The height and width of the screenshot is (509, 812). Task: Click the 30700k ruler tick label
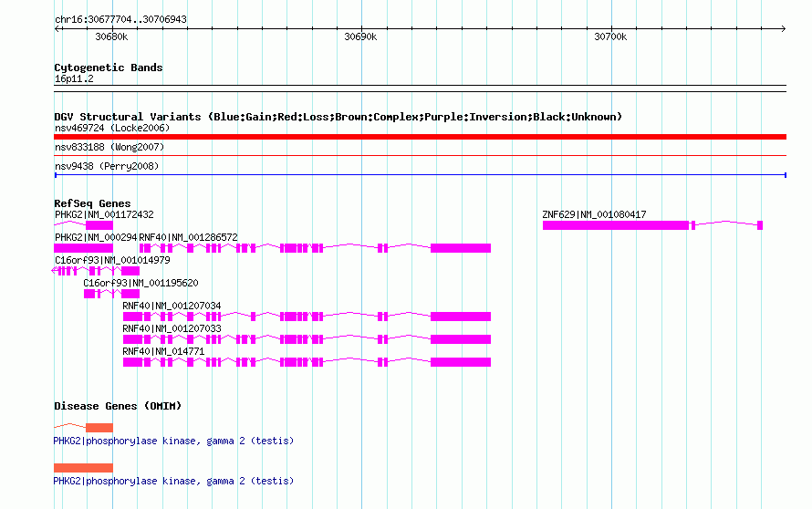click(610, 36)
